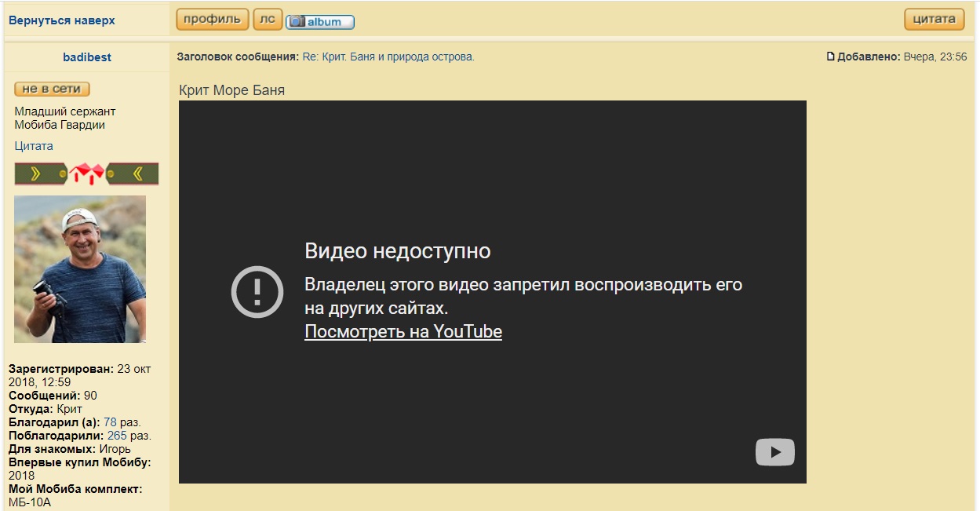Image resolution: width=980 pixels, height=511 pixels.
Task: Click the Вернуться наверх link
Action: pos(61,20)
